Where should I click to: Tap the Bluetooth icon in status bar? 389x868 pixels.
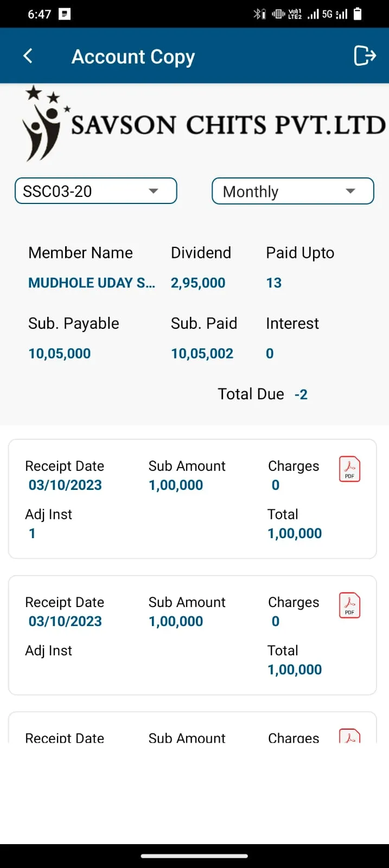point(259,14)
